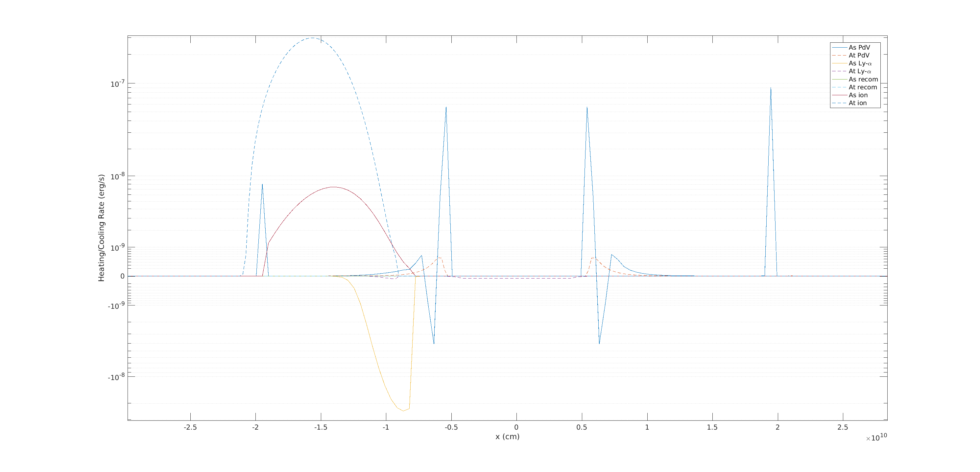Screen dimensions: 980x472
Task: Select the 'At Ly-α' legend entry
Action: tap(859, 72)
